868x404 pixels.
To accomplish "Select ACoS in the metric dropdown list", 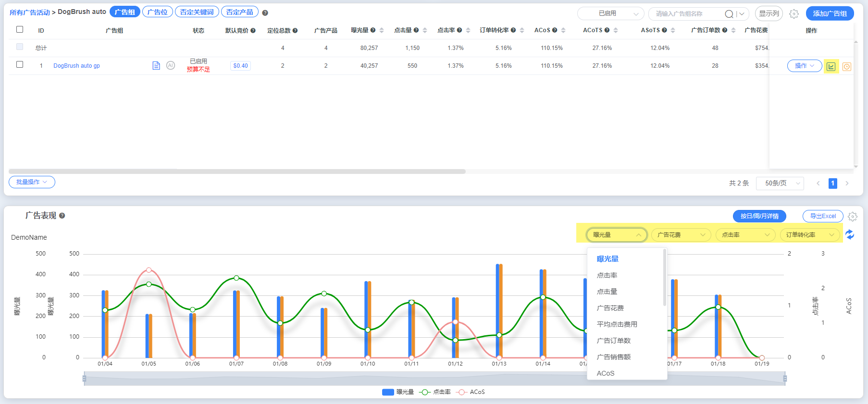I will click(x=606, y=373).
